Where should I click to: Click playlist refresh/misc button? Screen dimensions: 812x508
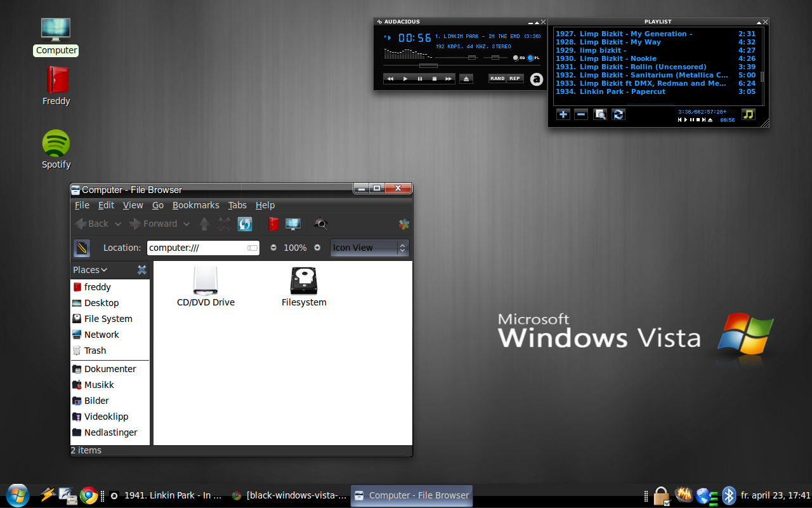pyautogui.click(x=619, y=114)
